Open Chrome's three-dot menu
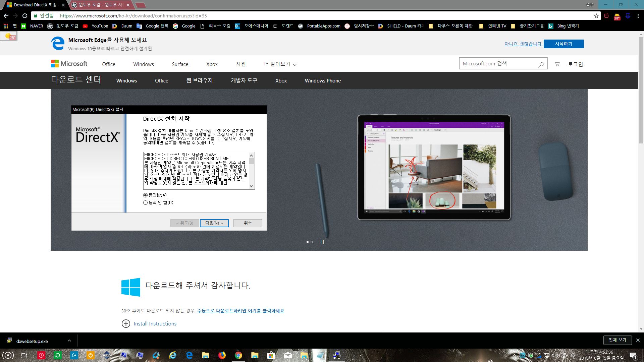This screenshot has height=362, width=644. (638, 16)
